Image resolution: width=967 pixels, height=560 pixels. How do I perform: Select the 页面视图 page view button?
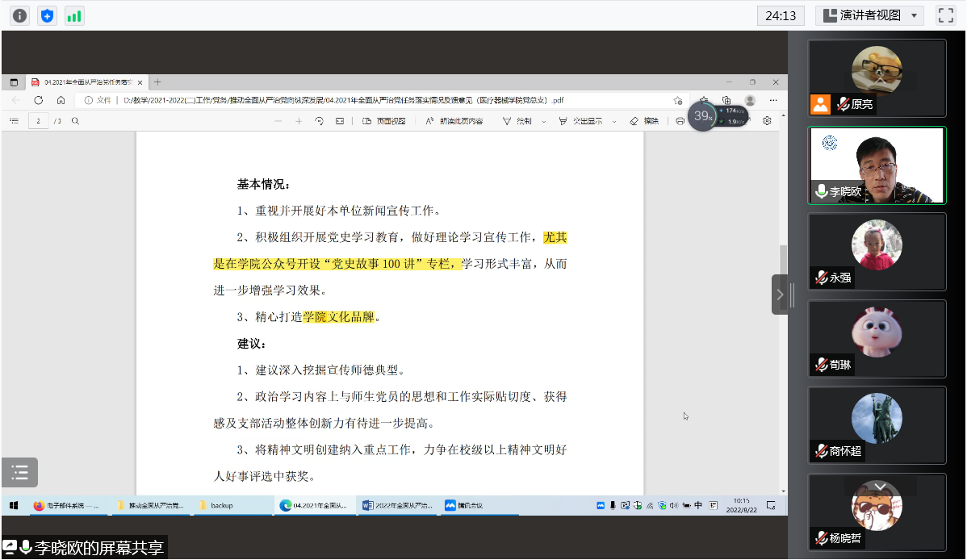[383, 121]
